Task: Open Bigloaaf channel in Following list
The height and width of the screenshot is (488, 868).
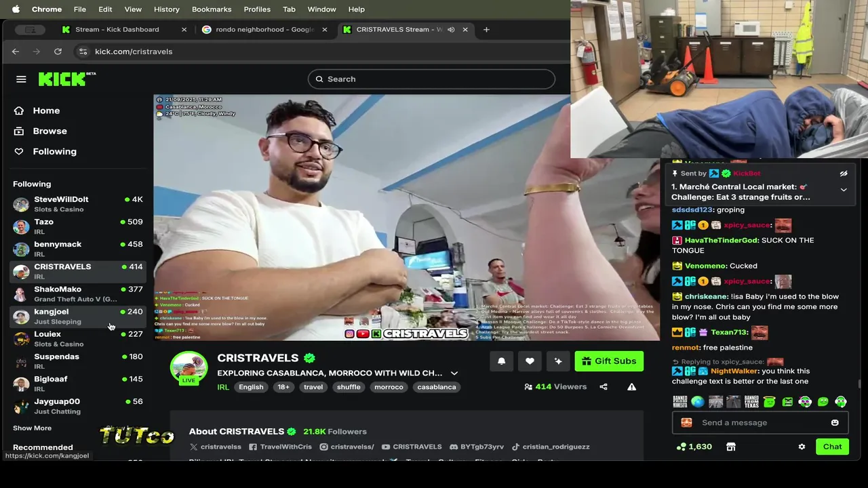Action: (x=77, y=383)
